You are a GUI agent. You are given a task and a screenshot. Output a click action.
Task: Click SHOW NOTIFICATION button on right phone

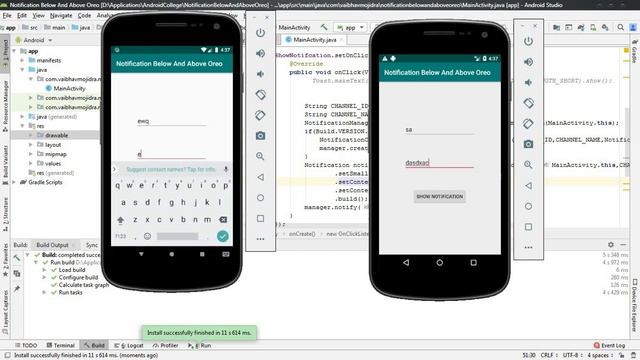tap(440, 197)
